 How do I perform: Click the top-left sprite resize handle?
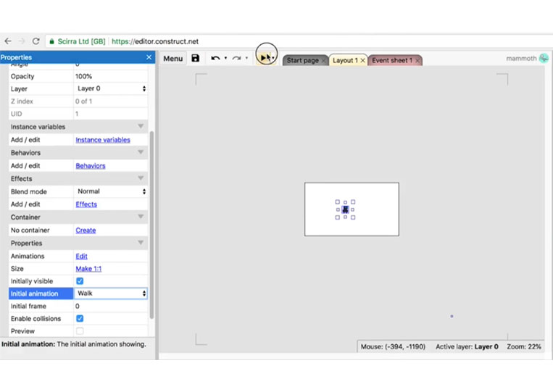(338, 202)
